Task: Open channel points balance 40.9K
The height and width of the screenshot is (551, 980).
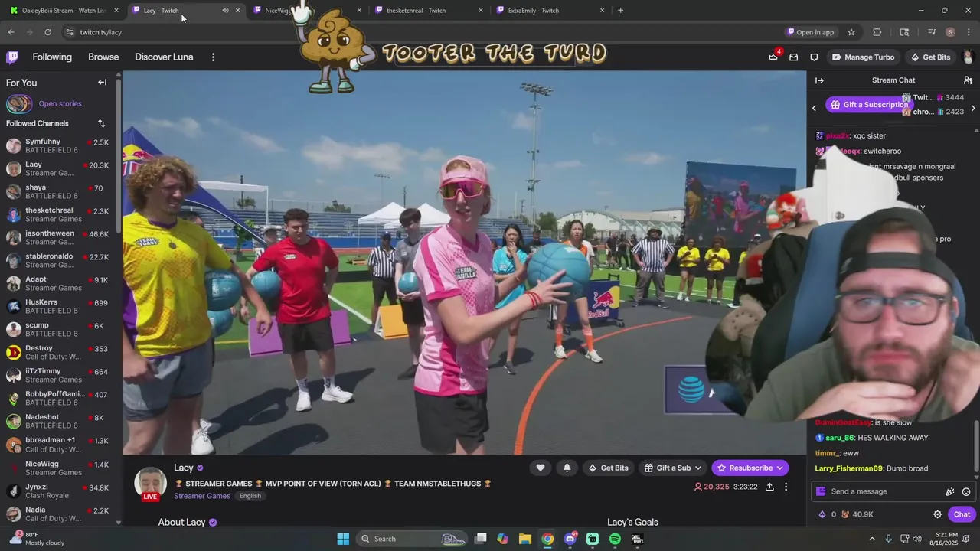Action: point(856,514)
